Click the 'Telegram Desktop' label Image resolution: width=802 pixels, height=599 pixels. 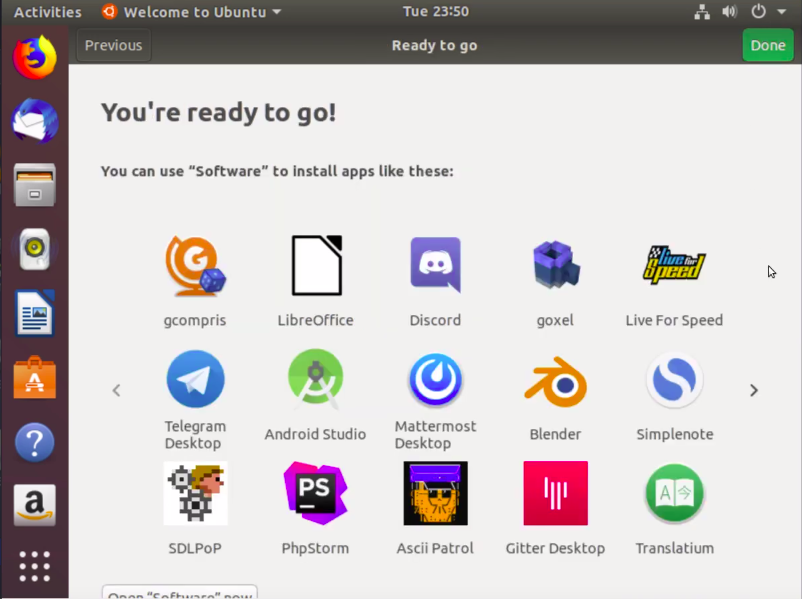tap(195, 434)
